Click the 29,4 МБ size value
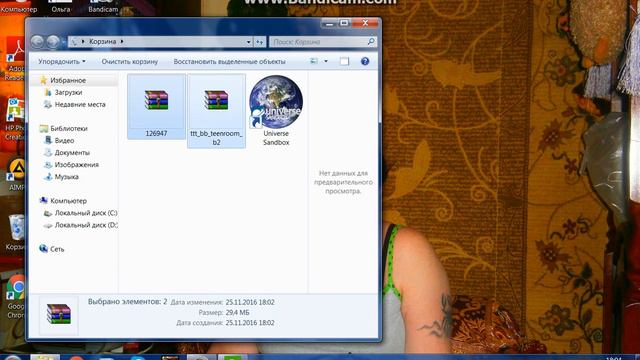The width and height of the screenshot is (640, 360). [x=237, y=313]
